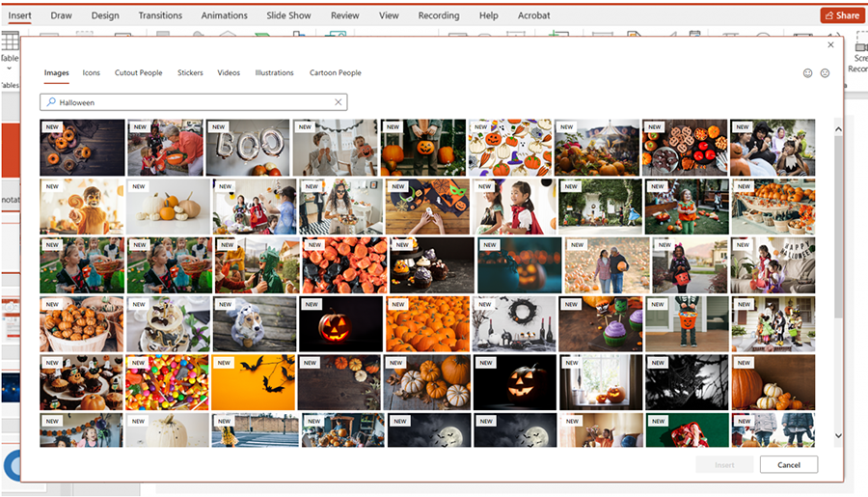Open the Review ribbon tab
The width and height of the screenshot is (868, 497).
click(x=345, y=15)
